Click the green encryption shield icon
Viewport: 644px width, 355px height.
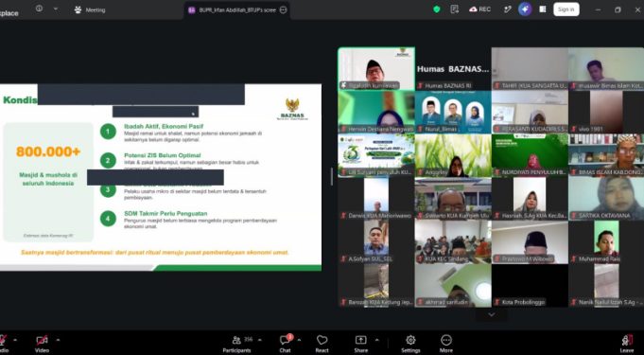point(437,9)
